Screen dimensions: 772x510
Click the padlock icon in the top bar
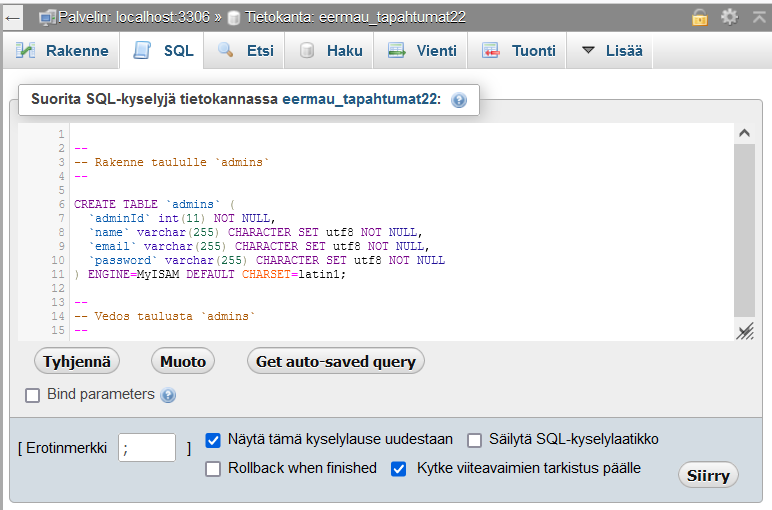(x=700, y=17)
